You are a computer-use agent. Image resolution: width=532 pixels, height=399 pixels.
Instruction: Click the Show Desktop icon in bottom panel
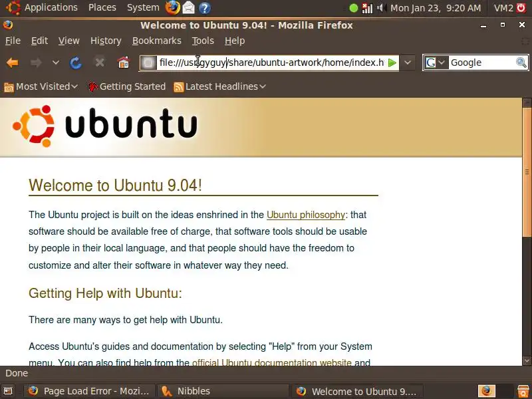pyautogui.click(x=8, y=391)
